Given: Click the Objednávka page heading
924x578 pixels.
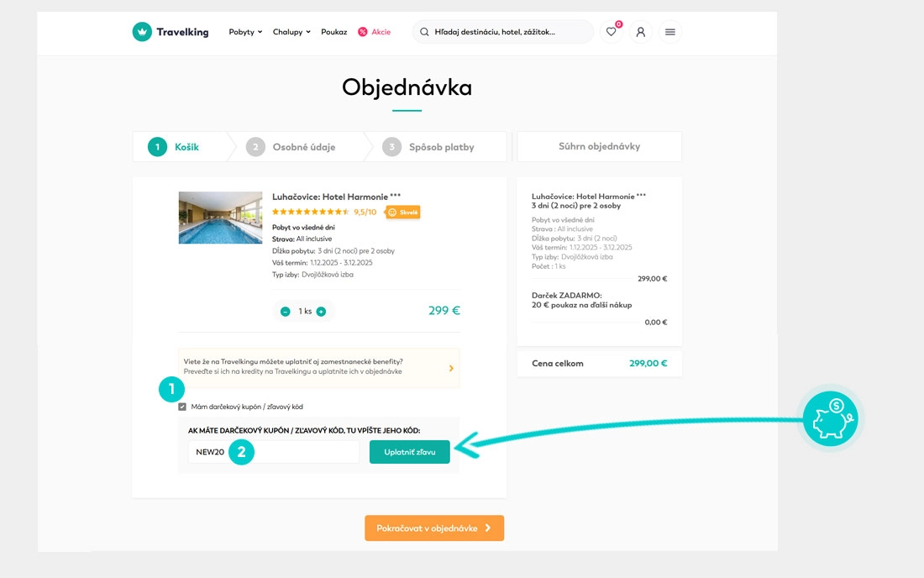Looking at the screenshot, I should coord(407,87).
